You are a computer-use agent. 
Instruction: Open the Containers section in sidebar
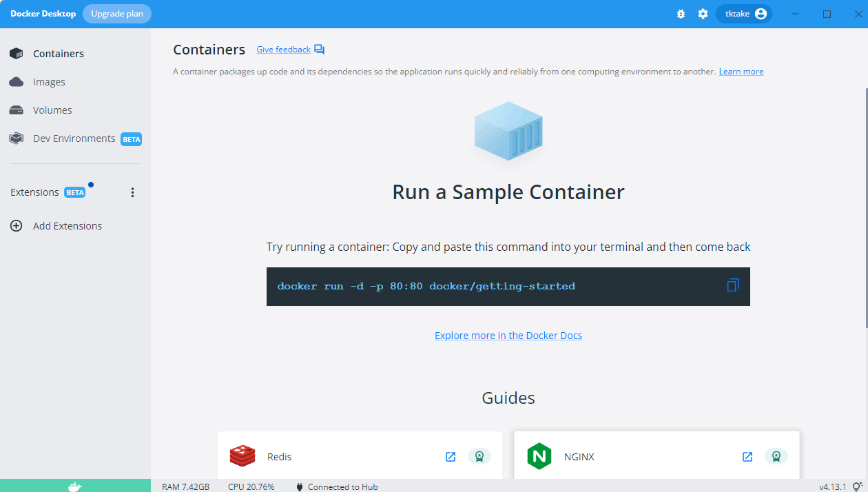[75, 54]
